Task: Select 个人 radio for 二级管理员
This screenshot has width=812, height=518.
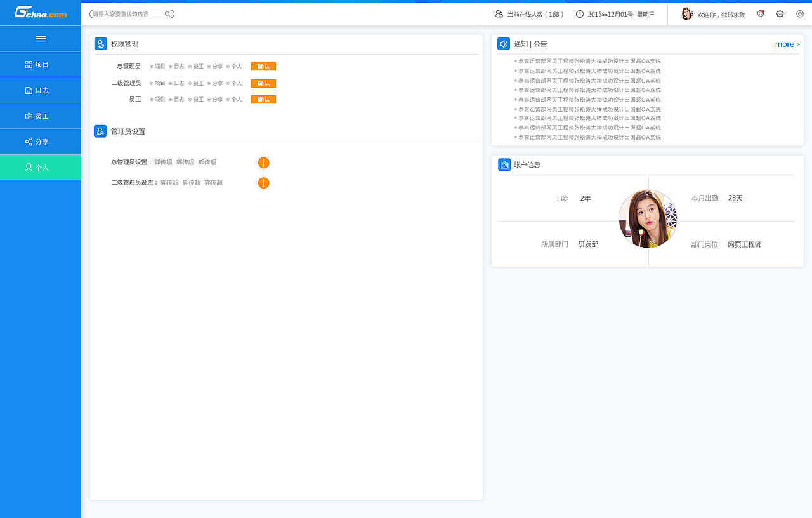Action: pyautogui.click(x=228, y=83)
